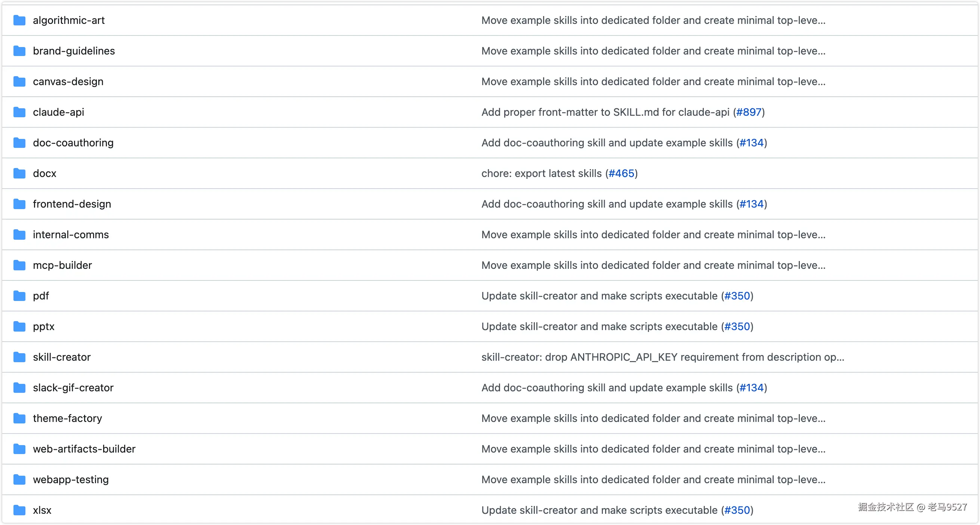Open the brand-guidelines folder
This screenshot has width=980, height=525.
tap(74, 51)
